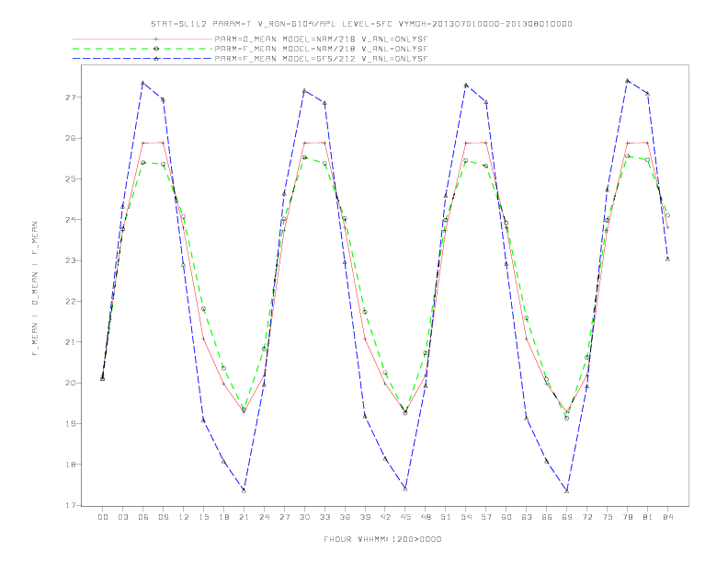Click x-axis hour label 06
Screen dimensions: 728x563
pos(143,517)
